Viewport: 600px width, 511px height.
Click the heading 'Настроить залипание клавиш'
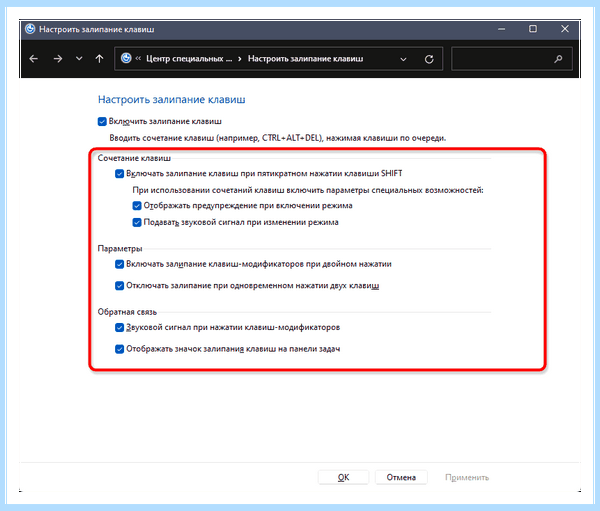tap(171, 100)
